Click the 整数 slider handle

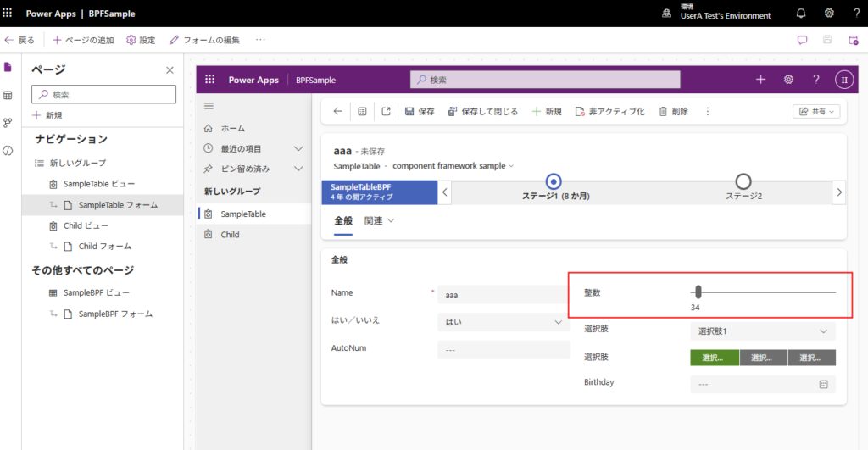coord(698,292)
